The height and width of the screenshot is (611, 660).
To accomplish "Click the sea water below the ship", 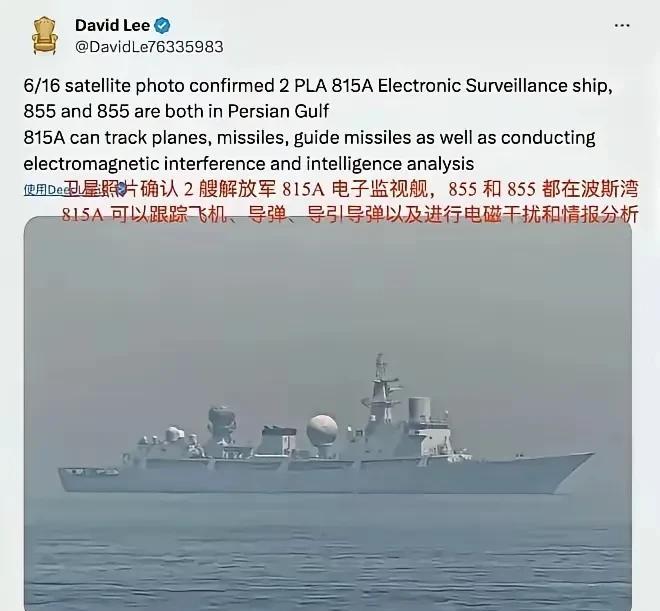I will (328, 551).
